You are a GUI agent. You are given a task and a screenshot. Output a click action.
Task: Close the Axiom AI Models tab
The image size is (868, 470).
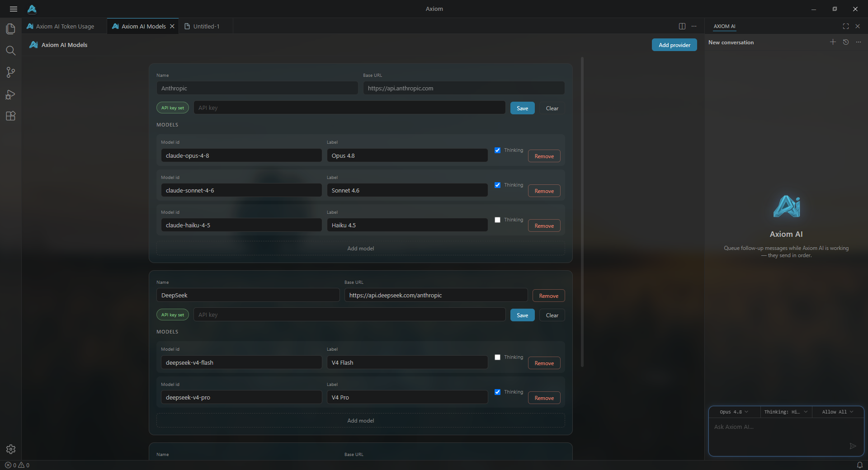pos(172,26)
